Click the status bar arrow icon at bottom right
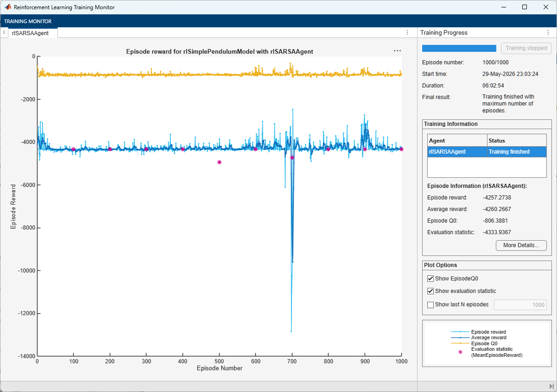The width and height of the screenshot is (557, 392). [x=551, y=386]
